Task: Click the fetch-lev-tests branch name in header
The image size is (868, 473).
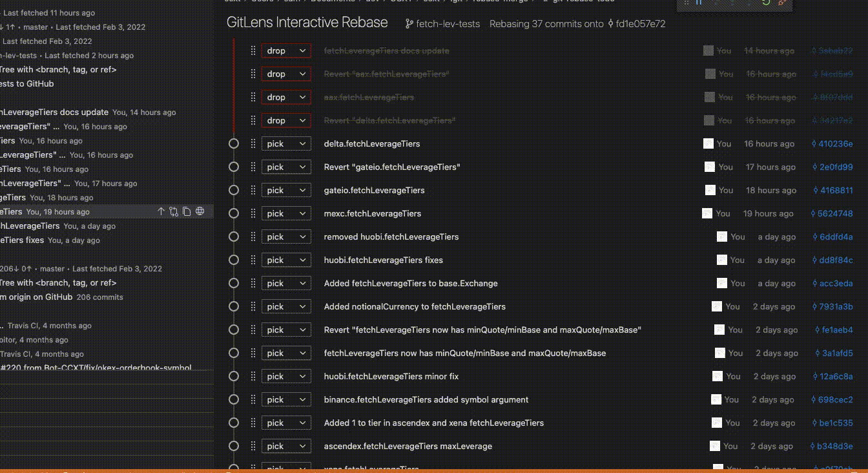Action: point(448,24)
